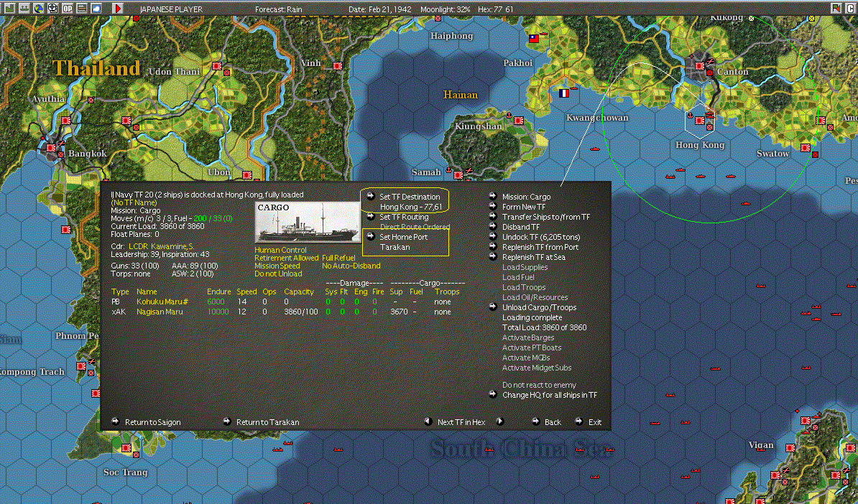Image resolution: width=858 pixels, height=504 pixels.
Task: Select Disband TF option
Action: coord(521,227)
